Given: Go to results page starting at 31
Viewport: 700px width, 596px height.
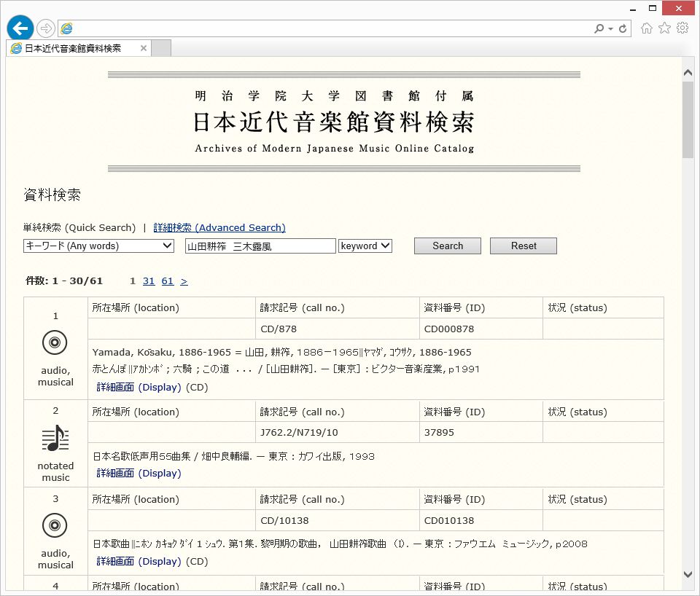Looking at the screenshot, I should 148,281.
